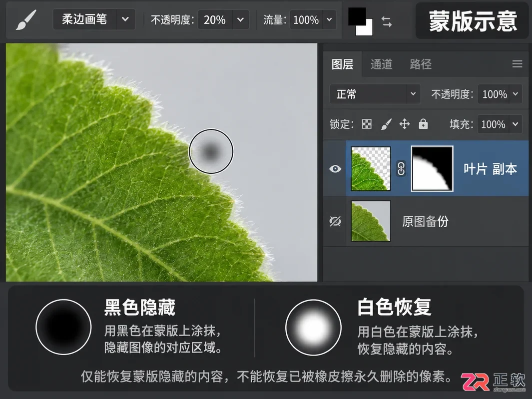Select the black-white layer mask thumbnail

pos(432,169)
